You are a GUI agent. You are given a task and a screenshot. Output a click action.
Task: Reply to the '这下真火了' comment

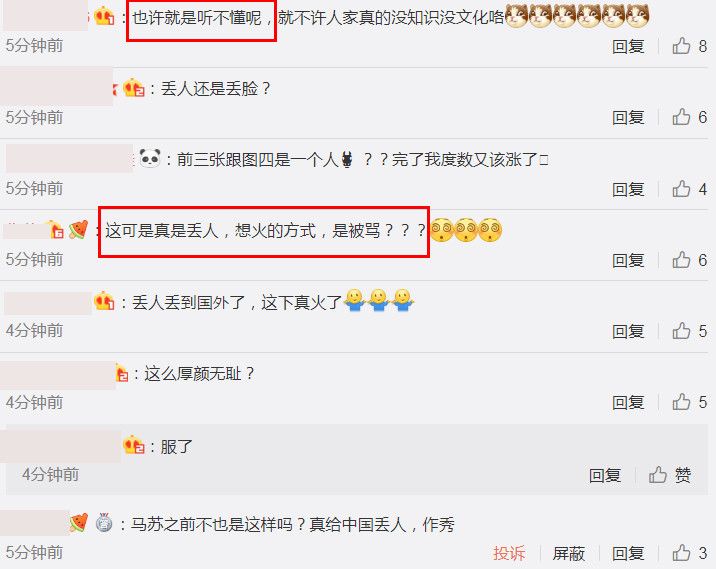[628, 332]
